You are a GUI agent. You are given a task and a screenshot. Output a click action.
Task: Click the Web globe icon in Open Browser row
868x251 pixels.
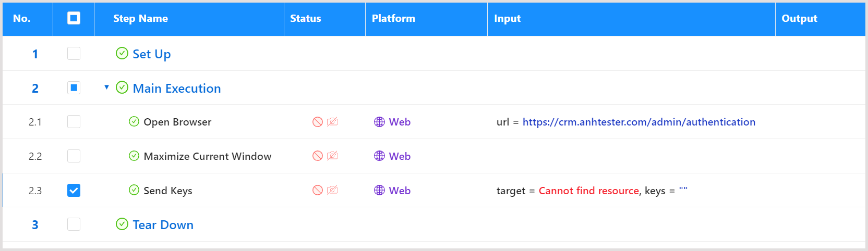point(379,122)
